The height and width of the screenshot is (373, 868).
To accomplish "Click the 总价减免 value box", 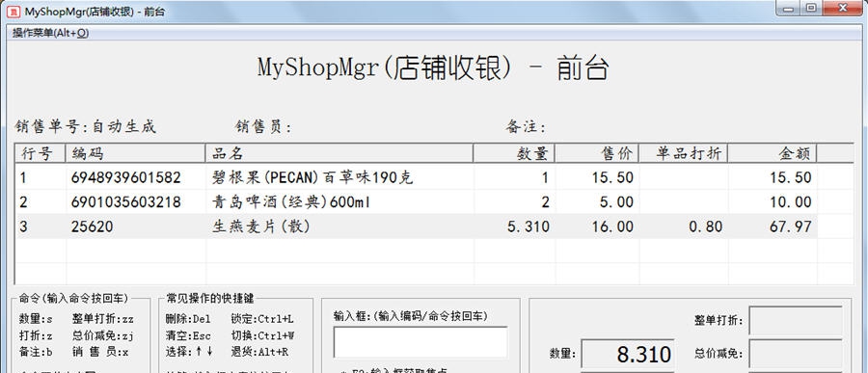I will coord(796,353).
